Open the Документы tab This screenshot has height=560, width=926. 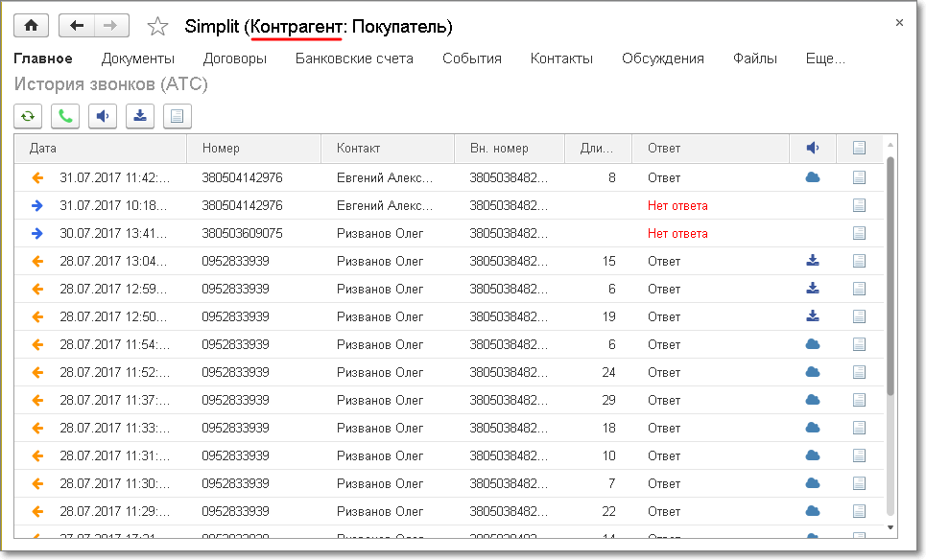(x=138, y=58)
